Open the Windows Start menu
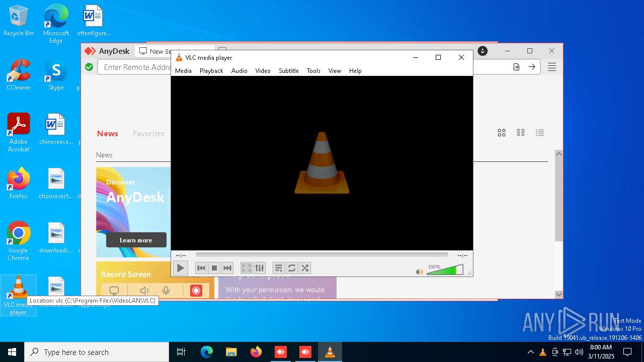 (12, 352)
